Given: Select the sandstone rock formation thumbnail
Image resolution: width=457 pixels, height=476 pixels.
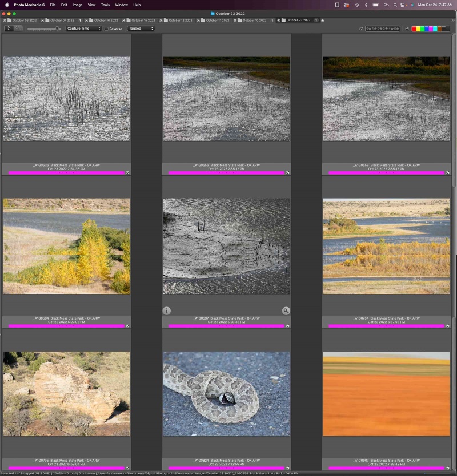Looking at the screenshot, I should point(66,394).
